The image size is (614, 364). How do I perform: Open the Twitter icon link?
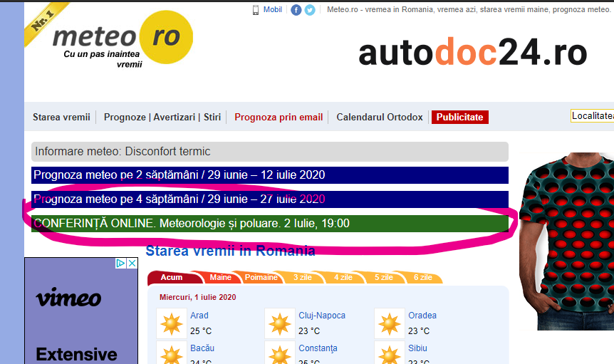310,10
